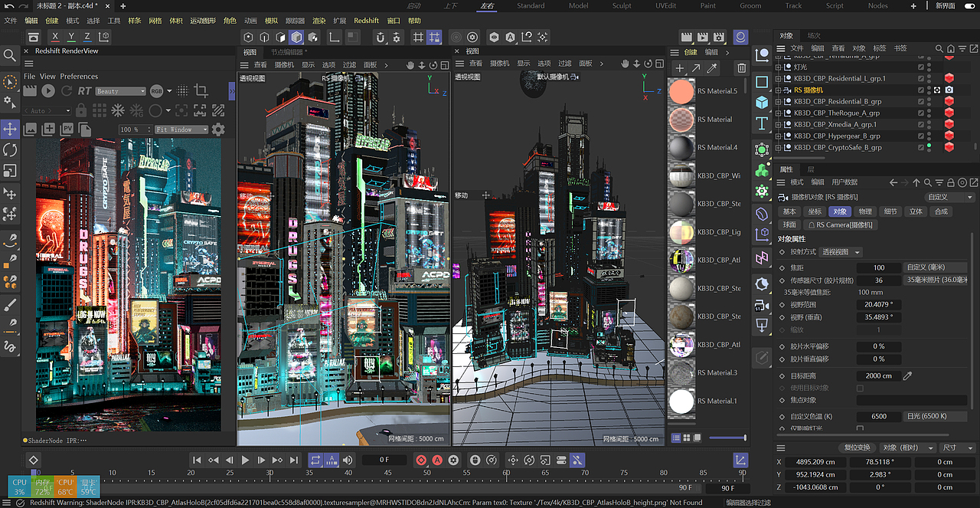The width and height of the screenshot is (980, 508).
Task: Toggle checkbox on KB3D_CBP_TheRogue_A_grp row
Action: (921, 113)
